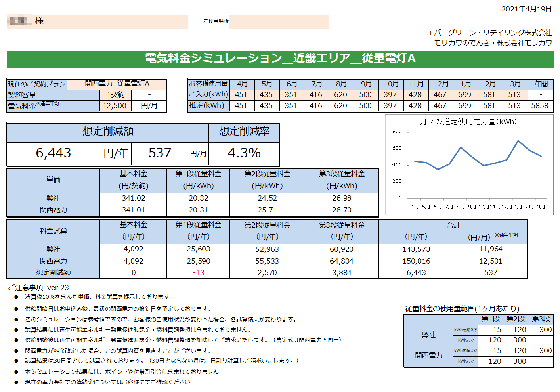Image resolution: width=560 pixels, height=392 pixels.
Task: Click the 4.3% estimated reduction rate
Action: click(244, 153)
